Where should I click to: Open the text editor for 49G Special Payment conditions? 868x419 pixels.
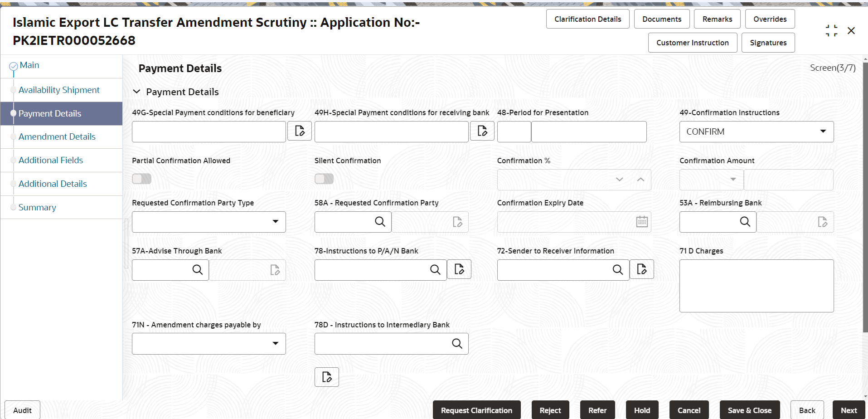click(x=299, y=131)
